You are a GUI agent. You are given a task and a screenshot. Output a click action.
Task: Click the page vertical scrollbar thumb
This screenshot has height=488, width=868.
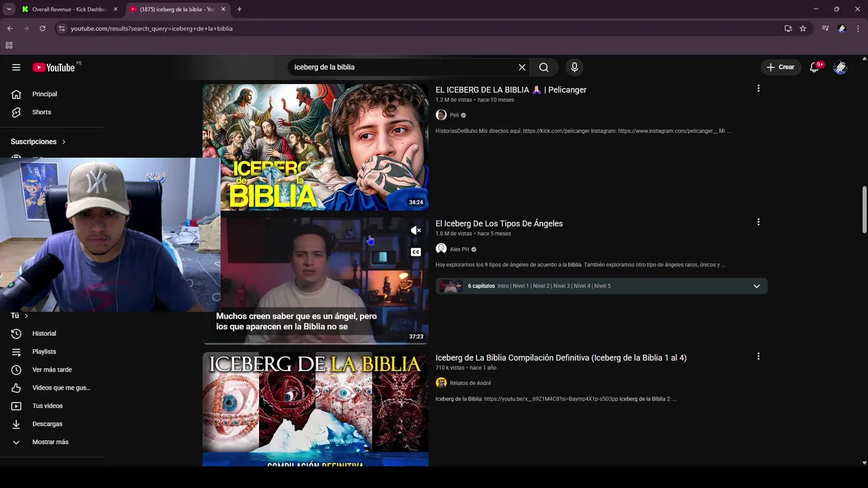point(864,210)
